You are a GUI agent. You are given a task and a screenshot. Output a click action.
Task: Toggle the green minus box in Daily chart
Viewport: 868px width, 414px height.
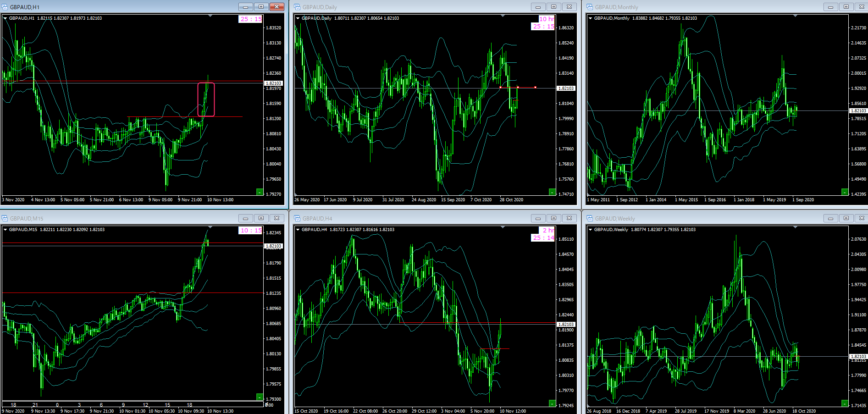[x=552, y=192]
